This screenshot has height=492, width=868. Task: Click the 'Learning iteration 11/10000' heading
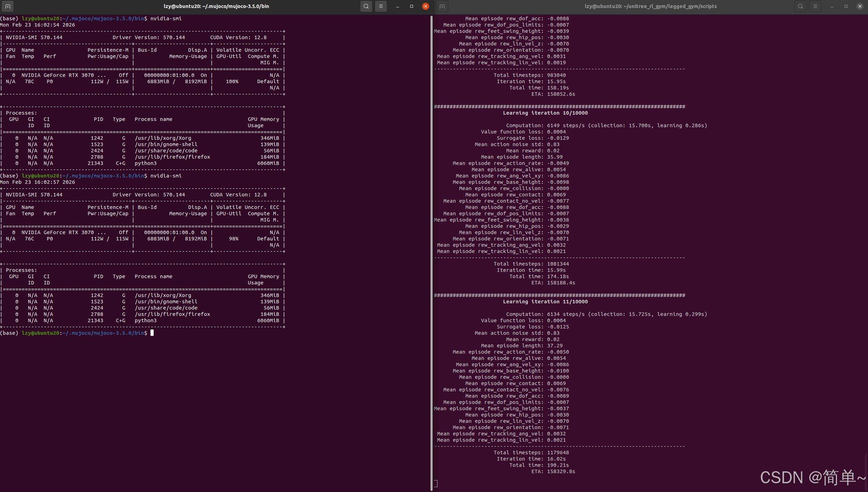(545, 302)
